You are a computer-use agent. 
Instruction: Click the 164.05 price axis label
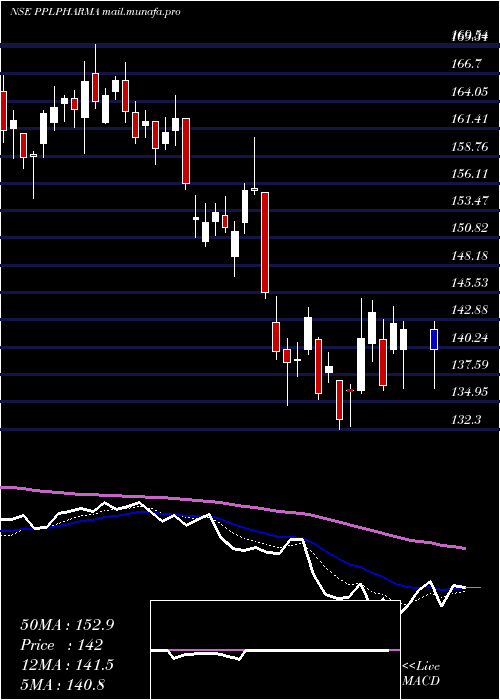click(x=469, y=92)
